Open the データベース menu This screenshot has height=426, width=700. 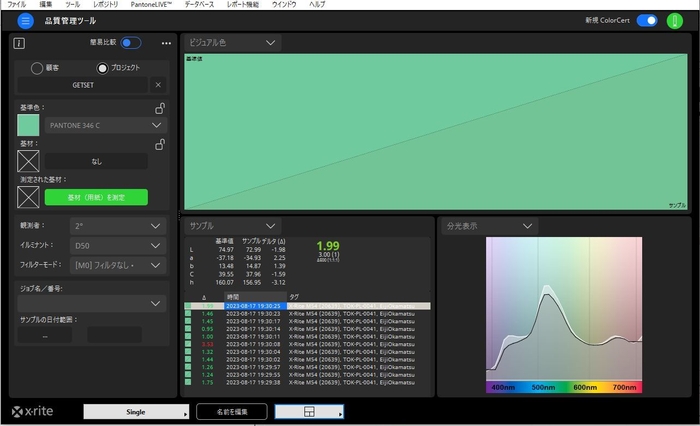(199, 5)
